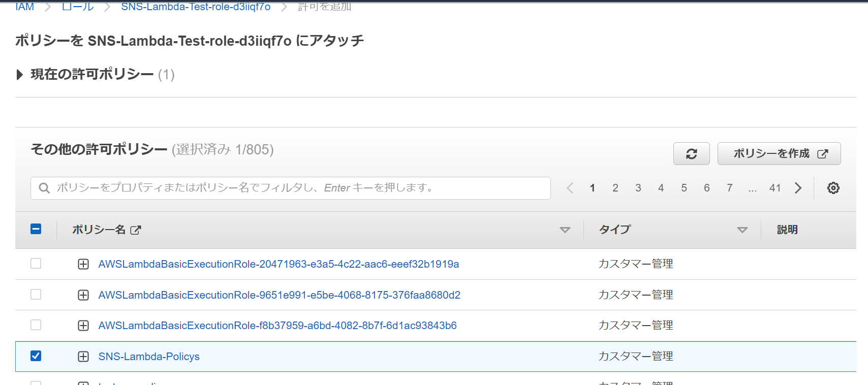This screenshot has width=868, height=385.
Task: Expand details of AWSLambdaBasicExecutionRole-20471963 policy
Action: click(x=83, y=264)
